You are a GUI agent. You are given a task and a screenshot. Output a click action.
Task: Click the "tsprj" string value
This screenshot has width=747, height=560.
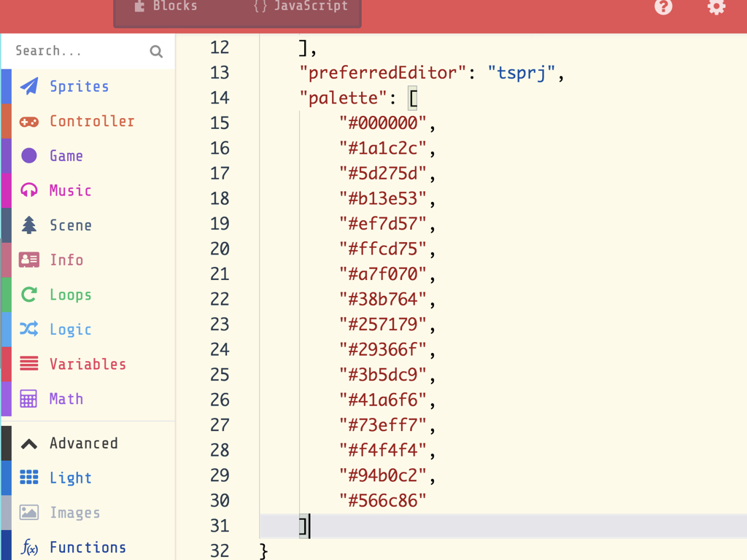(x=522, y=73)
